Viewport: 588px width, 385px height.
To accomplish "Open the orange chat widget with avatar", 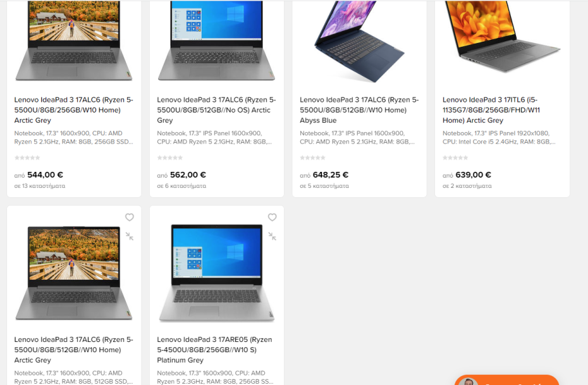I will [x=506, y=380].
